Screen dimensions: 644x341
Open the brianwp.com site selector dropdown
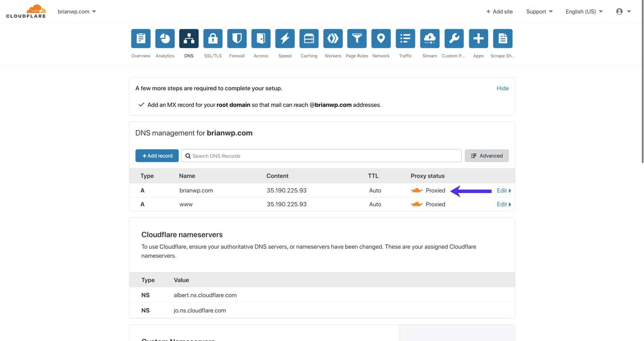point(77,12)
